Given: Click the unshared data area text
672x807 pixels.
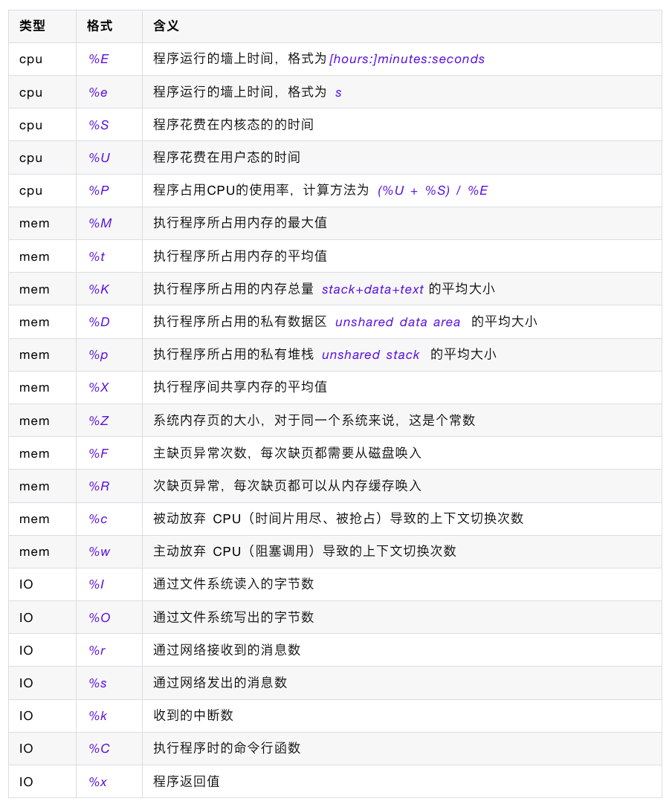Looking at the screenshot, I should (398, 322).
